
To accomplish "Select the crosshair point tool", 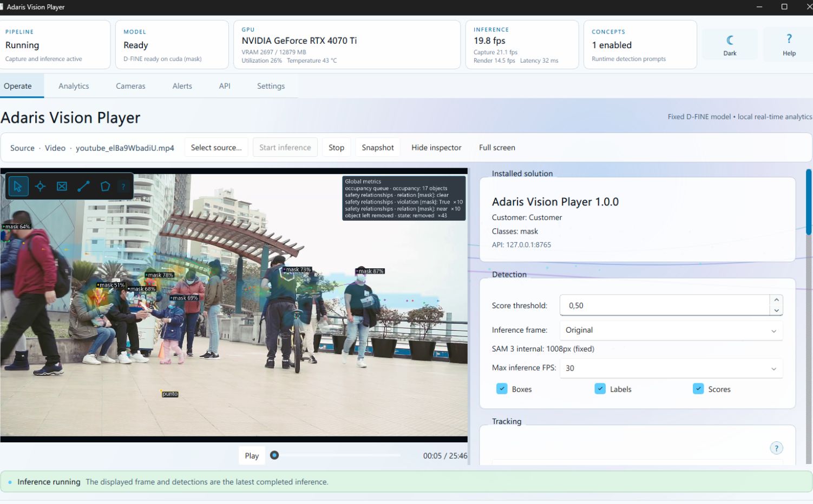I will tap(40, 187).
